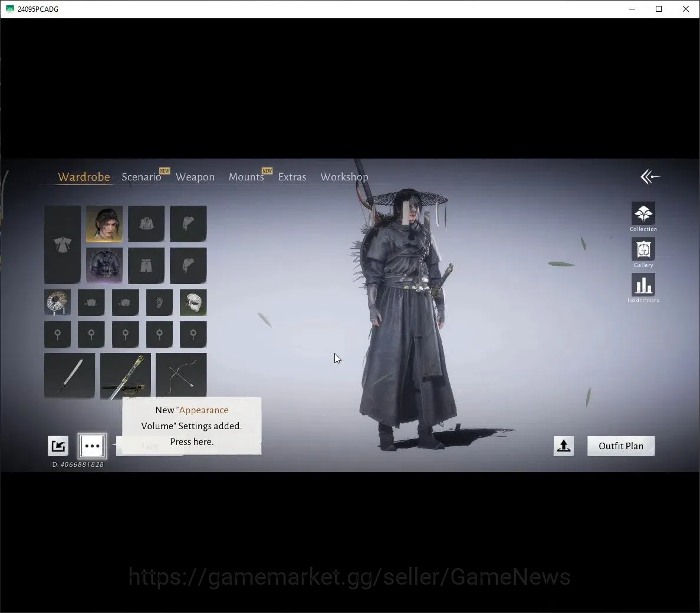
Task: Select the full outfit robe slot
Action: tap(63, 245)
